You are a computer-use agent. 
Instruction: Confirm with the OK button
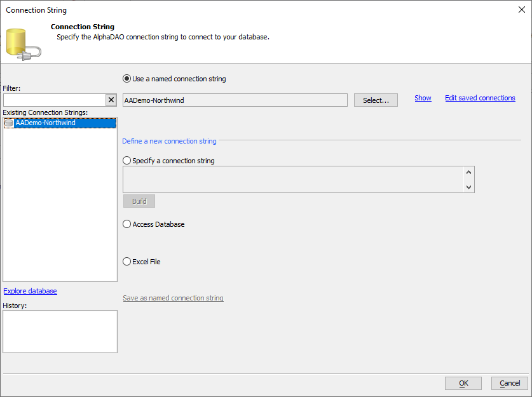click(463, 383)
